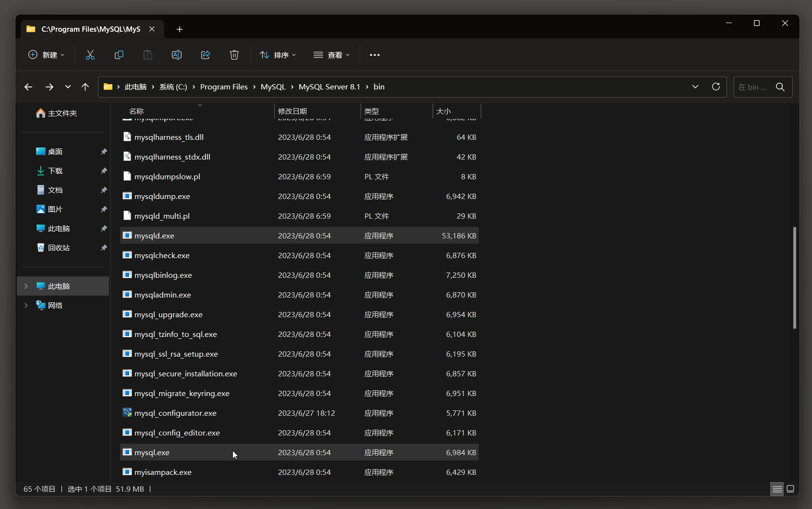Click the folder icon on the window tab
This screenshot has width=812, height=509.
[x=31, y=29]
